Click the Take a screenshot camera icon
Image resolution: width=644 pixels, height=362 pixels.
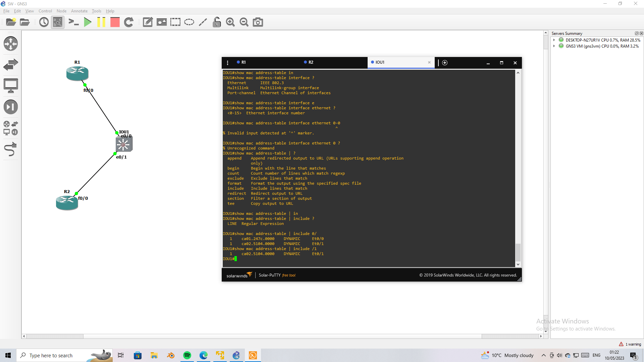pos(258,22)
